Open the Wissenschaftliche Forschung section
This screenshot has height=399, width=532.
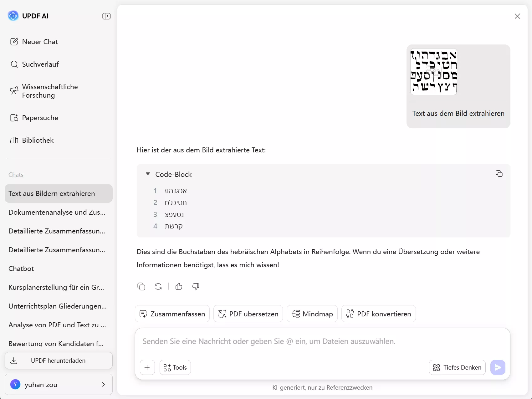click(50, 91)
